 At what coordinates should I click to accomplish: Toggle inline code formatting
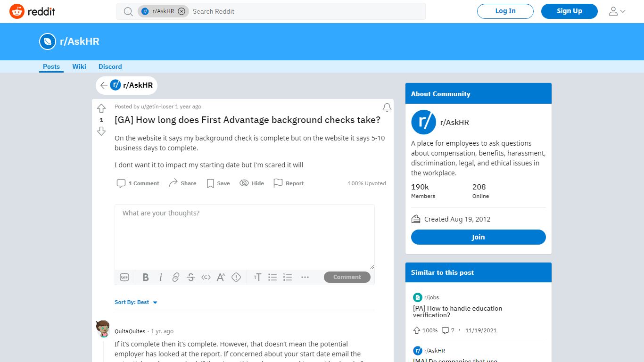click(x=206, y=277)
